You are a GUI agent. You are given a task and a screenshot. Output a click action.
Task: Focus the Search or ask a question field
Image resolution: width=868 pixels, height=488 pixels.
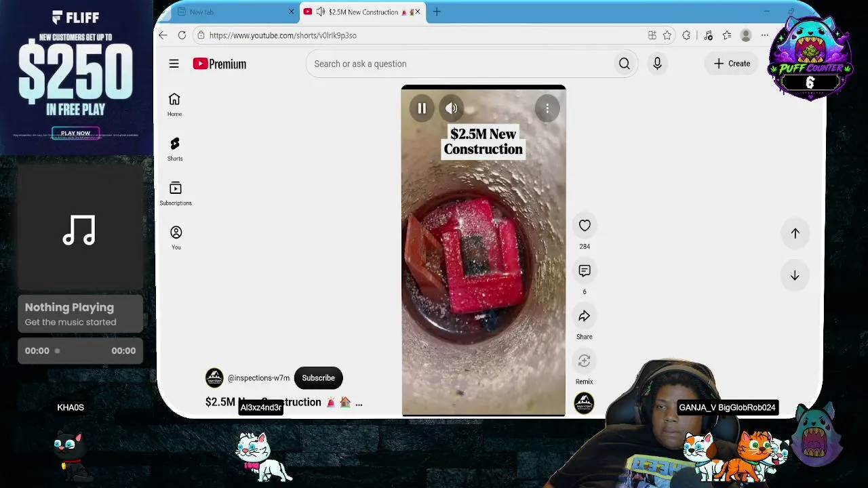coord(459,64)
